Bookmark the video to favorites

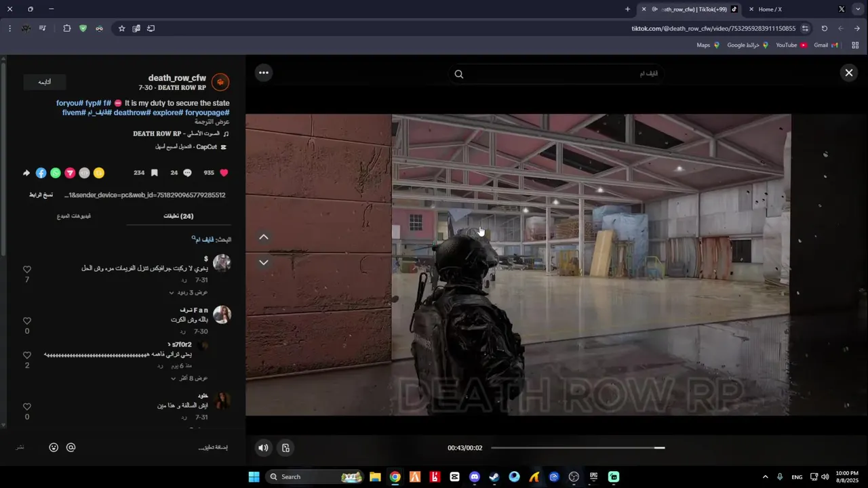click(x=155, y=173)
